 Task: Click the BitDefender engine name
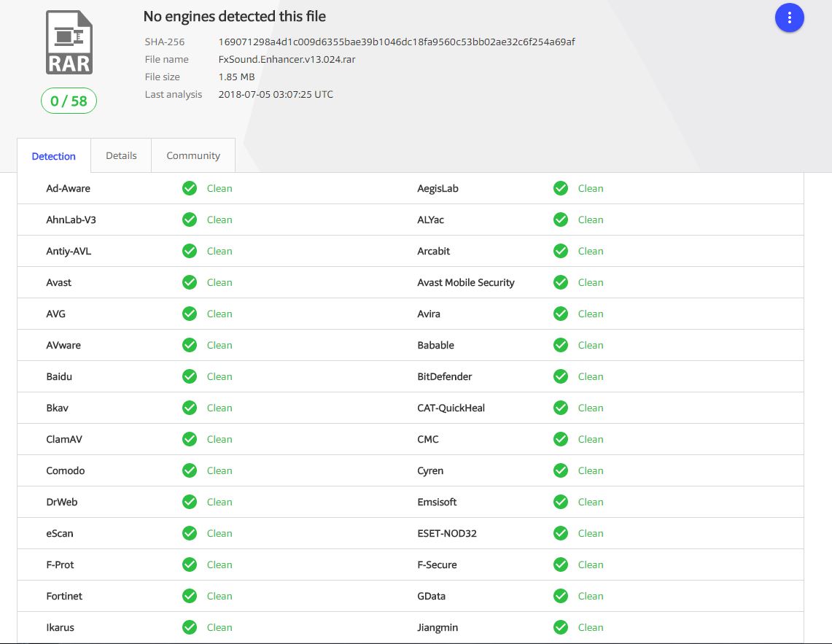coord(444,376)
